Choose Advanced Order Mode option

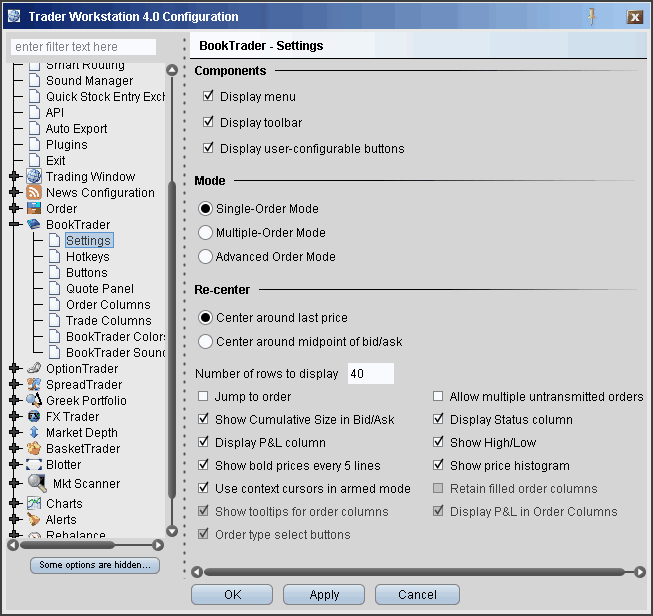coord(205,257)
